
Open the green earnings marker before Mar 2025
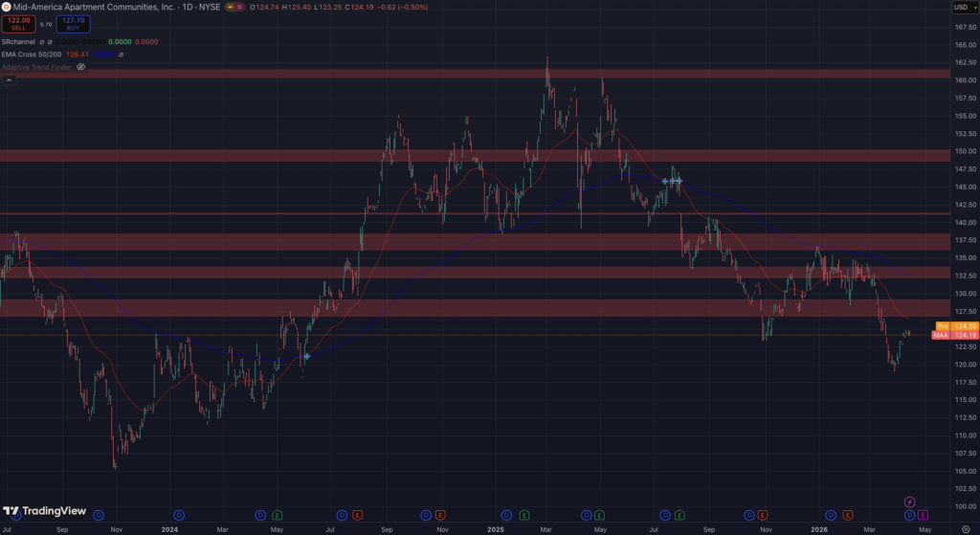(x=523, y=515)
